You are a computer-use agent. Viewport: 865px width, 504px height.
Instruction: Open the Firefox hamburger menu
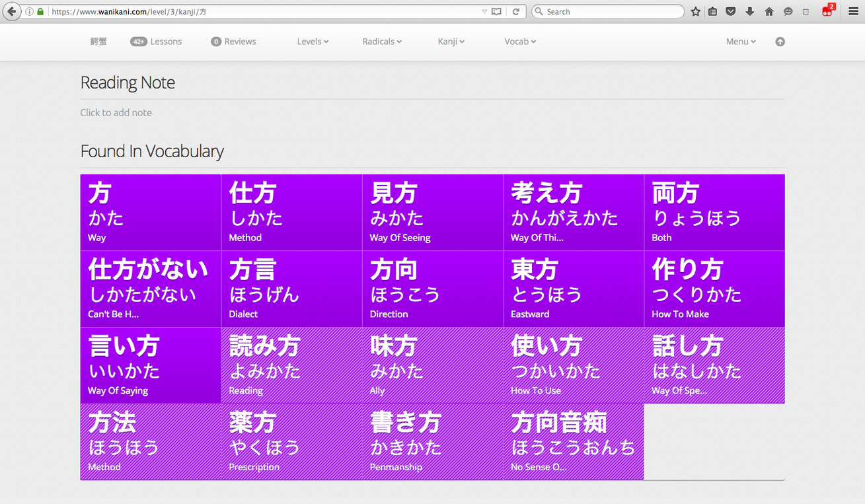click(853, 12)
